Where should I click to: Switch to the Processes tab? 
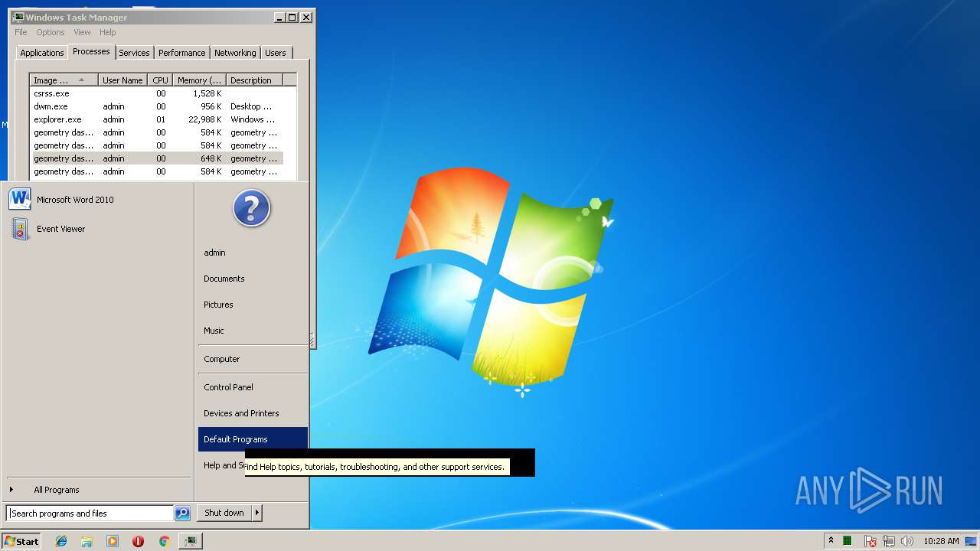point(91,51)
